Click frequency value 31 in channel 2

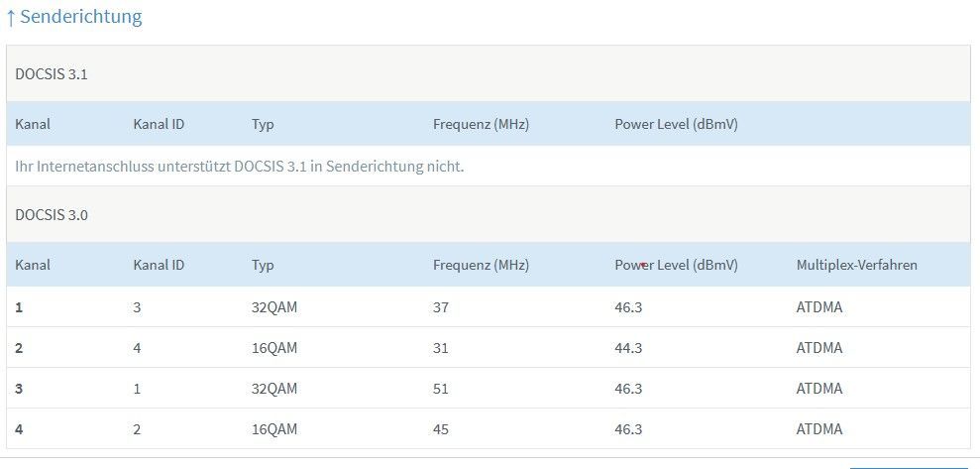441,348
